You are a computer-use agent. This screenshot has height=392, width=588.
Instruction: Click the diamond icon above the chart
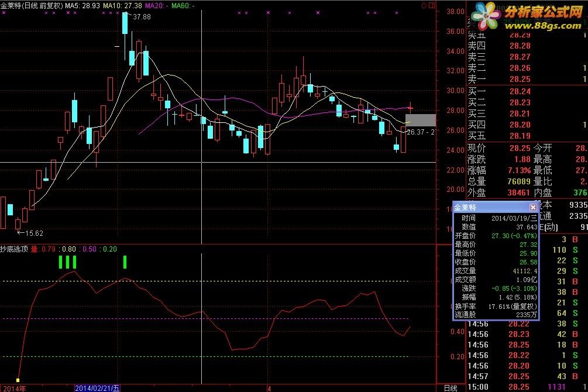pyautogui.click(x=424, y=5)
